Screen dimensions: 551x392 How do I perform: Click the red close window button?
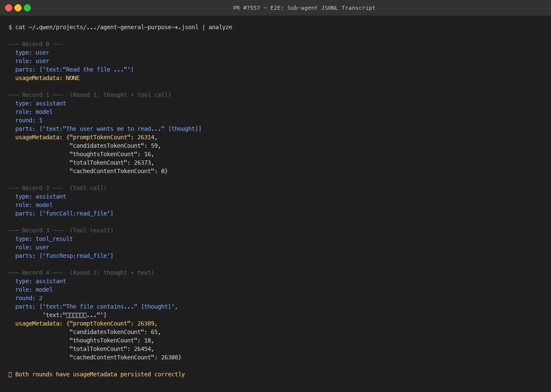[x=8, y=8]
